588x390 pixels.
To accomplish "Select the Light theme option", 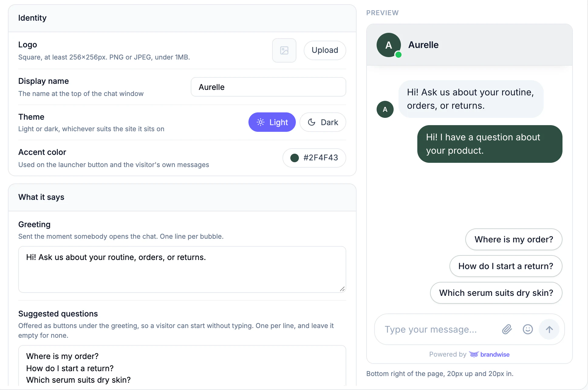I will pyautogui.click(x=272, y=122).
